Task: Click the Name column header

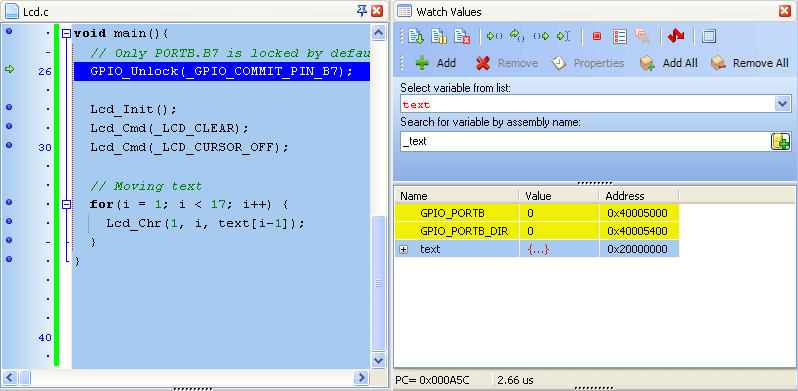Action: pos(457,196)
